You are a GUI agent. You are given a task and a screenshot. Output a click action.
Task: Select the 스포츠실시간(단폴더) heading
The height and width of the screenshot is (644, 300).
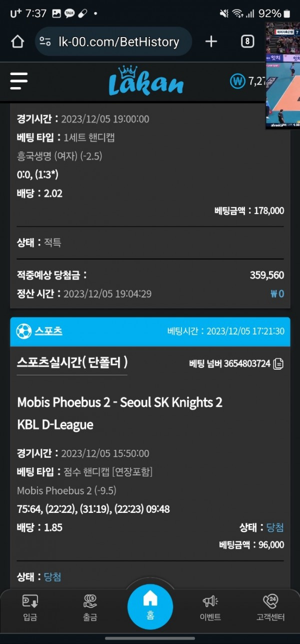tap(72, 362)
